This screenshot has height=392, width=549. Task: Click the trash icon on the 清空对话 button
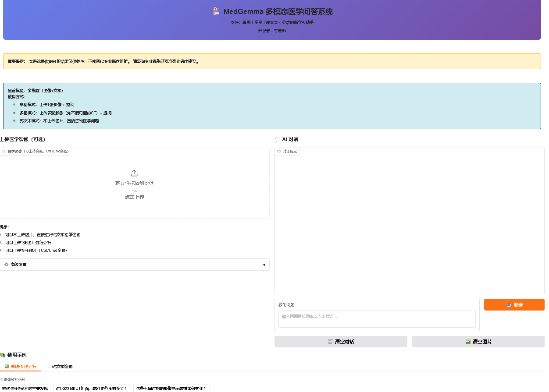point(330,342)
